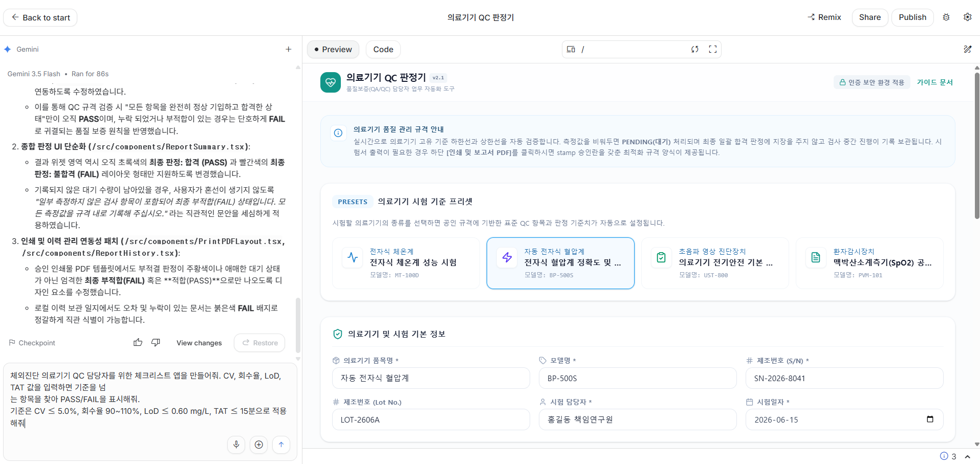The width and height of the screenshot is (980, 464).
Task: Click the 인증 보안 환경 적용 badge
Action: (x=872, y=82)
